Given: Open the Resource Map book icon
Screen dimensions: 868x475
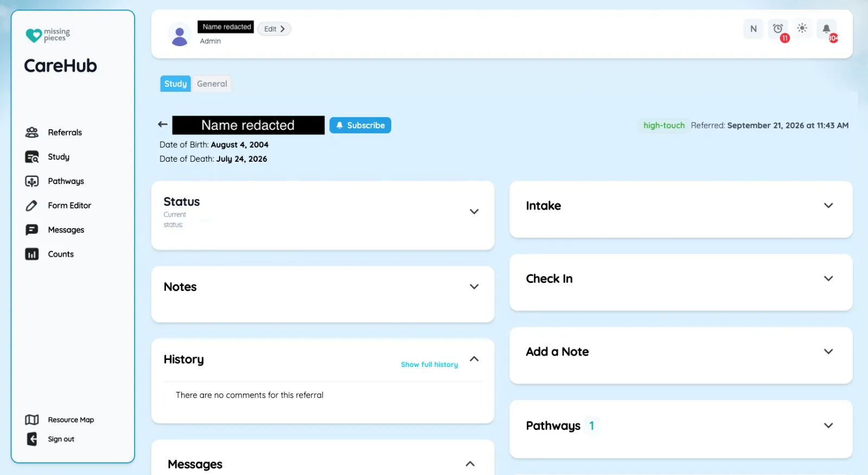Looking at the screenshot, I should (x=32, y=420).
